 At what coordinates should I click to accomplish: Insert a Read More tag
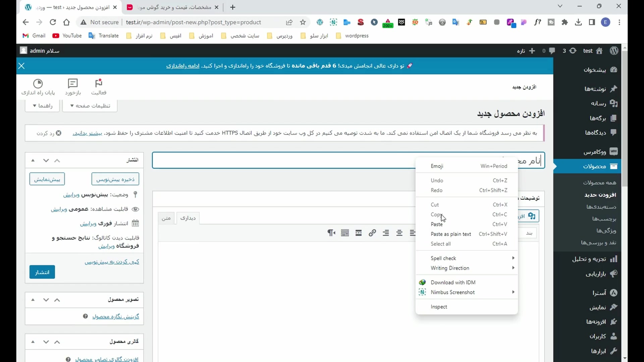pyautogui.click(x=359, y=233)
